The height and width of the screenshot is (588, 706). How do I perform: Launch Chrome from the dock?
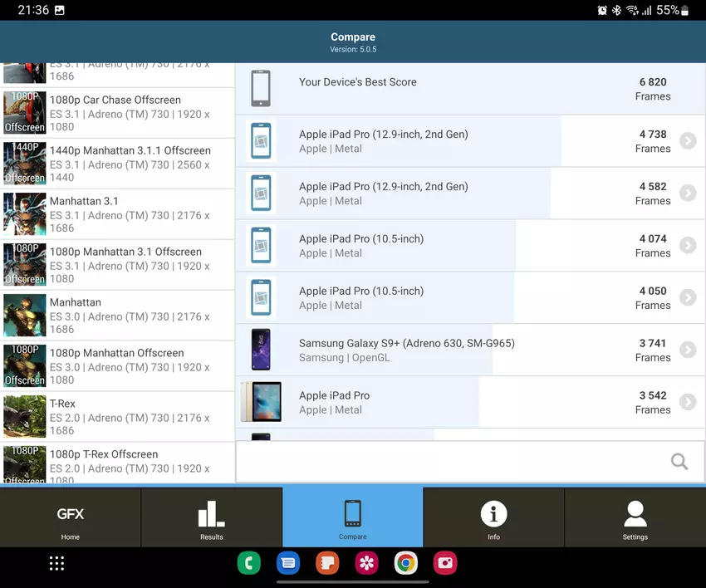pos(406,563)
